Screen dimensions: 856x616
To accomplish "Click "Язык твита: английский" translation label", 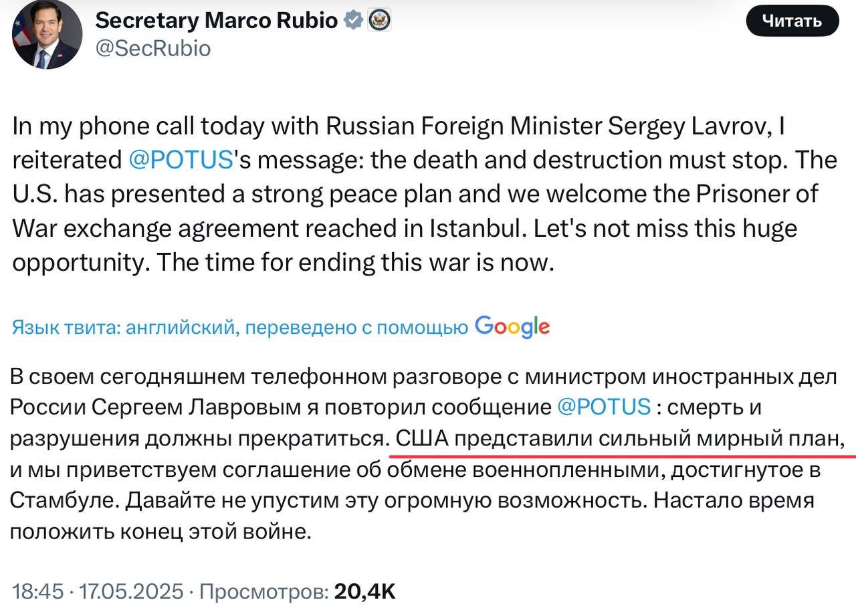I will pyautogui.click(x=123, y=328).
